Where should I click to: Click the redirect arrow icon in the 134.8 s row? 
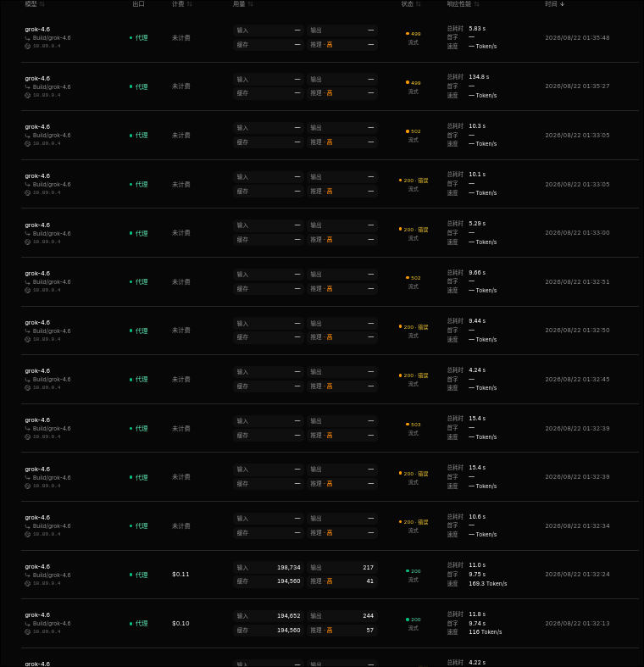point(28,86)
